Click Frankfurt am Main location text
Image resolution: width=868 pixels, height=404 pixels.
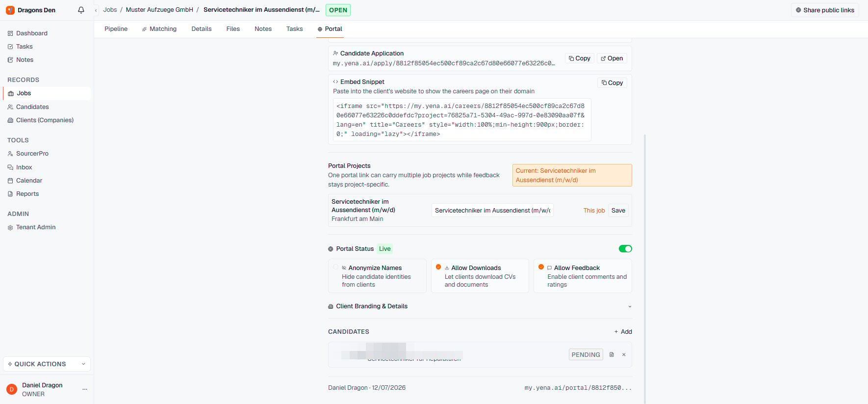click(357, 219)
